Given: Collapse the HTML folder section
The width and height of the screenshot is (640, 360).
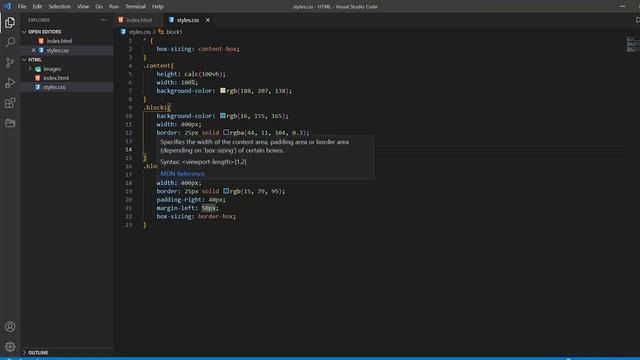Looking at the screenshot, I should click(35, 60).
